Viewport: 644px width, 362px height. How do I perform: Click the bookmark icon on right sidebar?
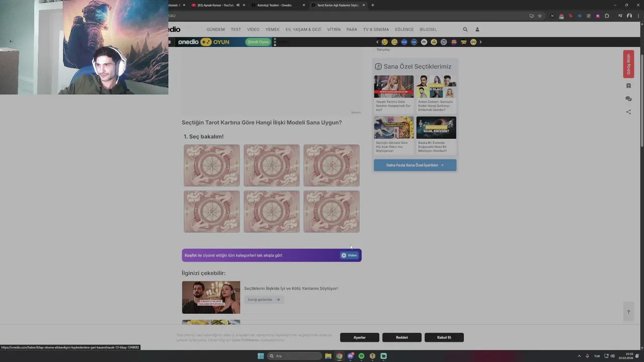click(x=628, y=86)
